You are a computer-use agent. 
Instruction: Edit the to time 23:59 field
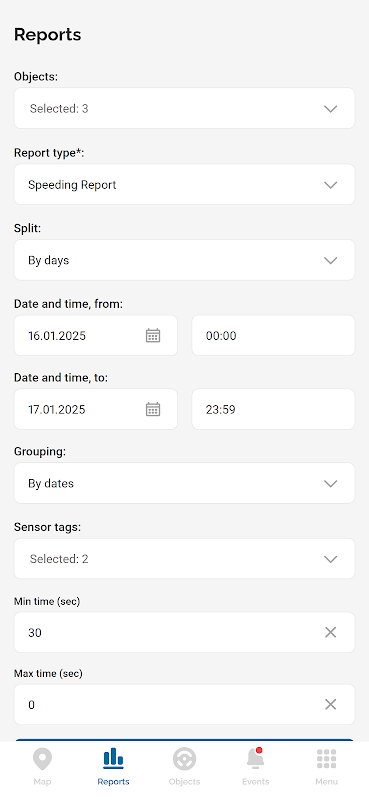click(273, 409)
